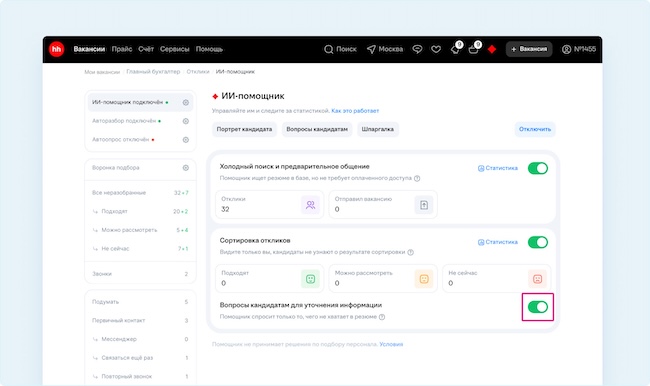650x386 pixels.
Task: Click the Отключить button
Action: pyautogui.click(x=535, y=129)
